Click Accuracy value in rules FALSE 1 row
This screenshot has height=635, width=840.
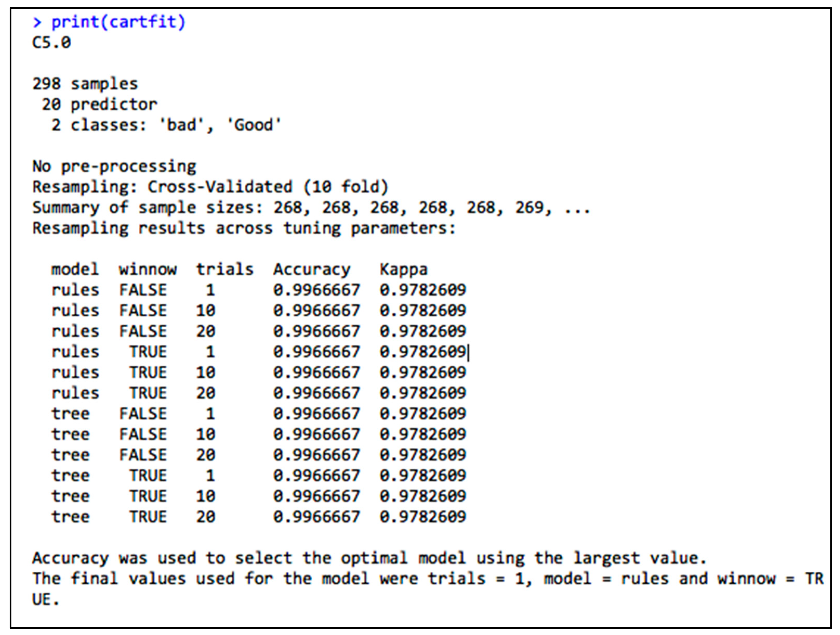pyautogui.click(x=316, y=290)
